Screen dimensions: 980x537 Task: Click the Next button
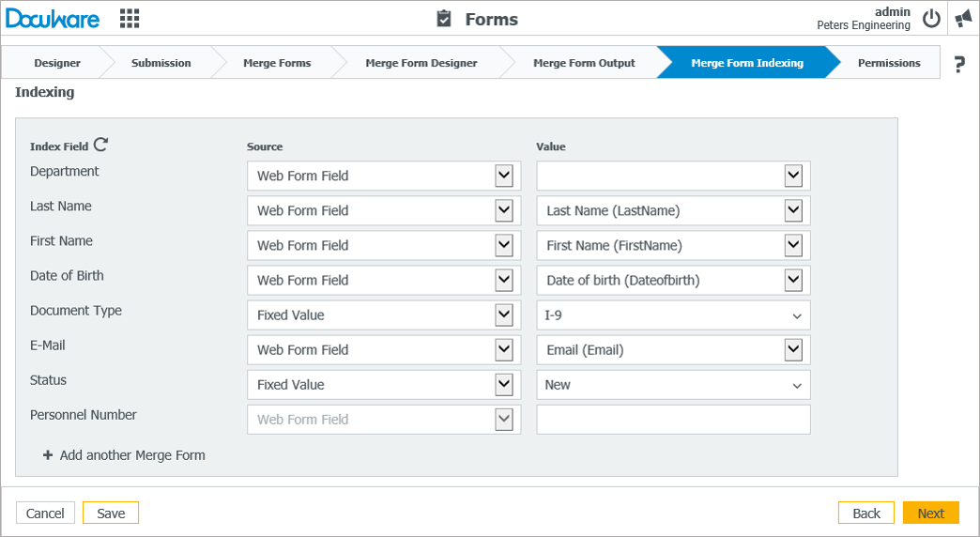[x=930, y=513]
